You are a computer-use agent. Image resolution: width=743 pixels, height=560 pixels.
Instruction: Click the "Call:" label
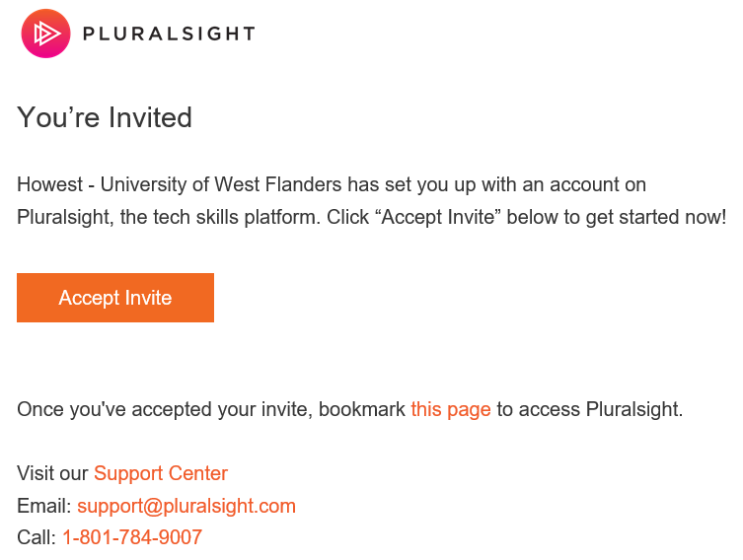[37, 537]
